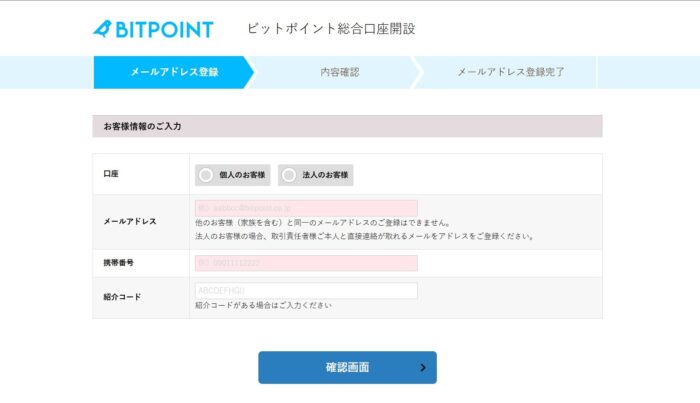
Task: Open the メールアドレス登録完了 step tab
Action: (510, 72)
